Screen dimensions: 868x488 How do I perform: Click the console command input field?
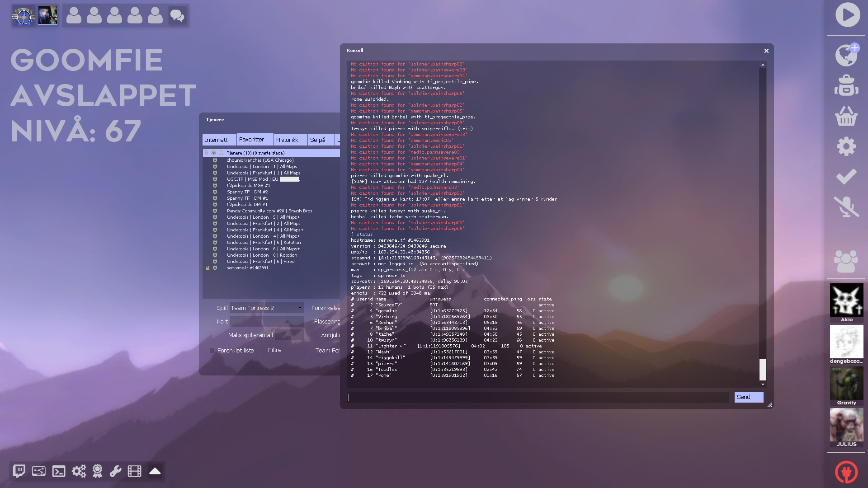tap(538, 397)
